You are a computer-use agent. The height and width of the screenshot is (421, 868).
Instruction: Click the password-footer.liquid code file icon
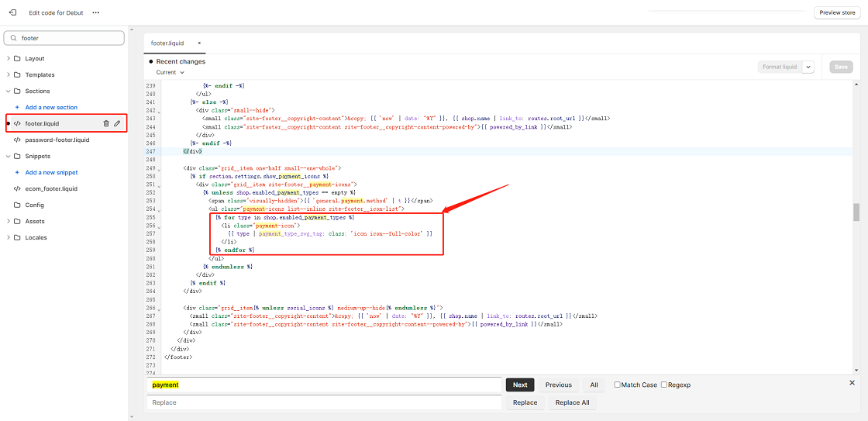[x=17, y=140]
